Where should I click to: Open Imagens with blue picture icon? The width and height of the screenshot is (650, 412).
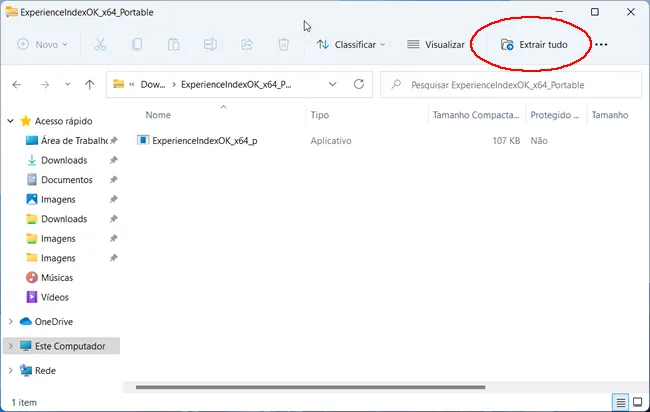point(58,199)
